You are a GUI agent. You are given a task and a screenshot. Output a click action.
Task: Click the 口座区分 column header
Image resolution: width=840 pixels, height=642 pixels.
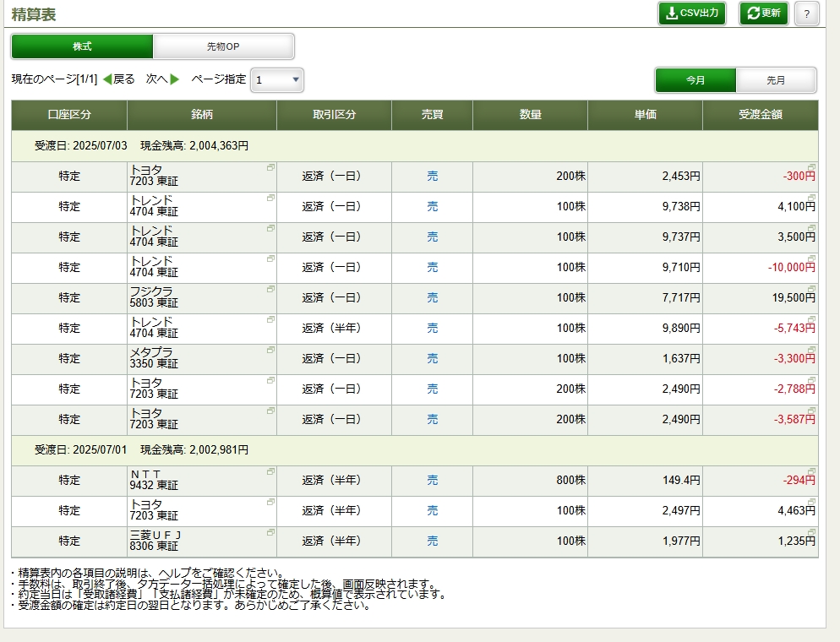click(69, 115)
